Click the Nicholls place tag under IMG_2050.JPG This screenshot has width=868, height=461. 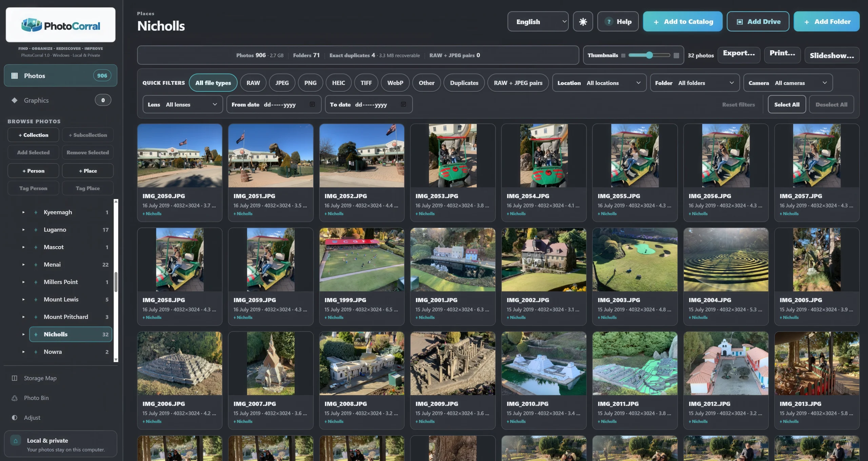coord(152,214)
